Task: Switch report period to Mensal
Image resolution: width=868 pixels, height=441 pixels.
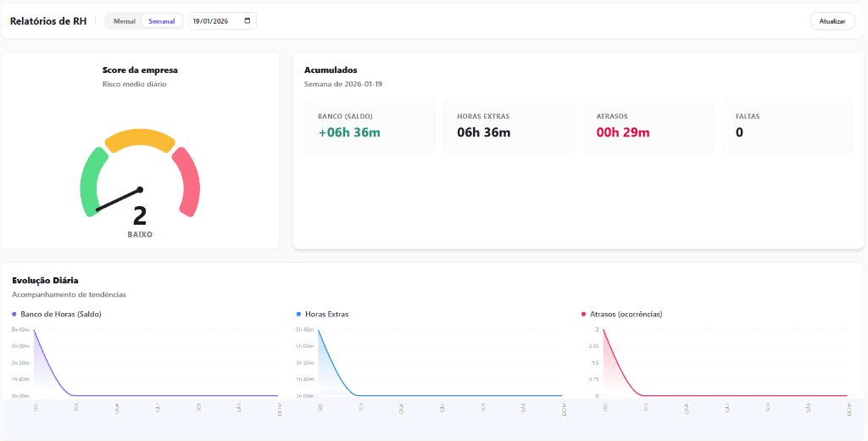Action: 125,21
